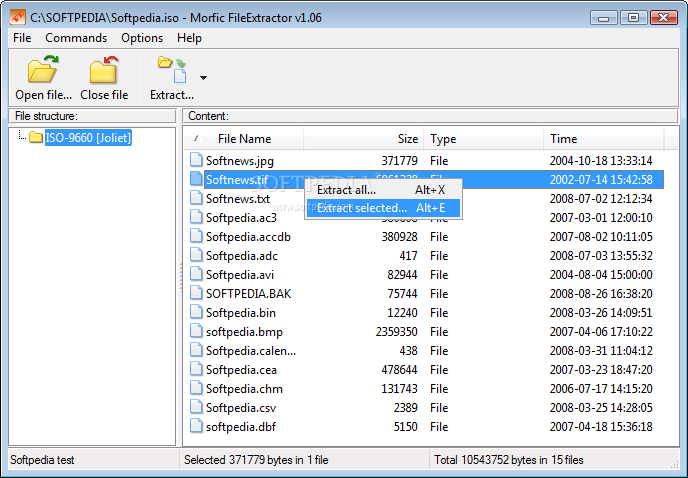Screen dimensions: 688x478
Task: Open the Extract button dropdown arrow
Action: point(203,78)
